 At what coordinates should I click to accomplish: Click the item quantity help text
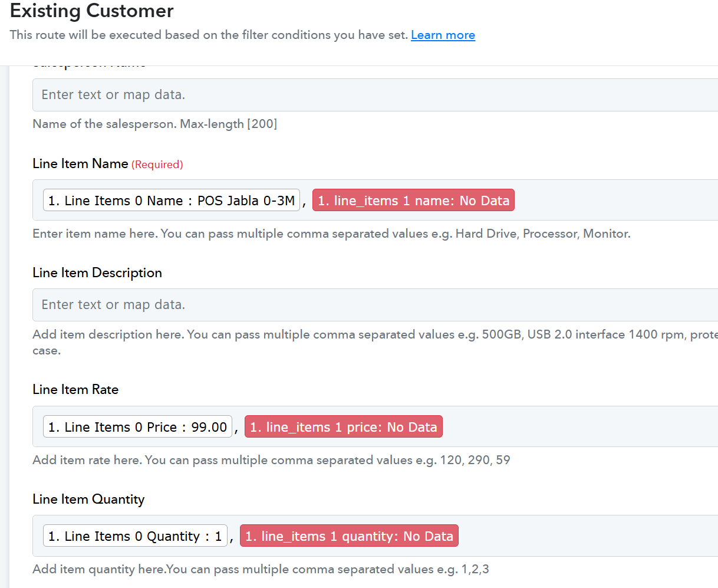tap(261, 569)
